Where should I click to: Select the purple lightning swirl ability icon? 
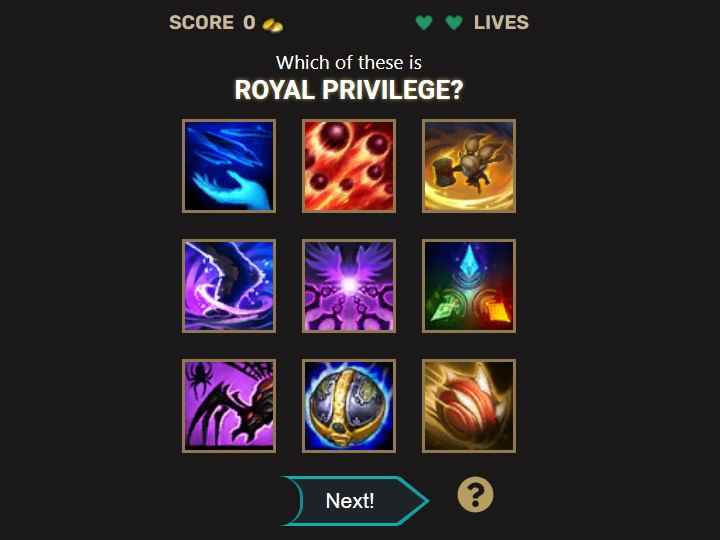coord(229,286)
